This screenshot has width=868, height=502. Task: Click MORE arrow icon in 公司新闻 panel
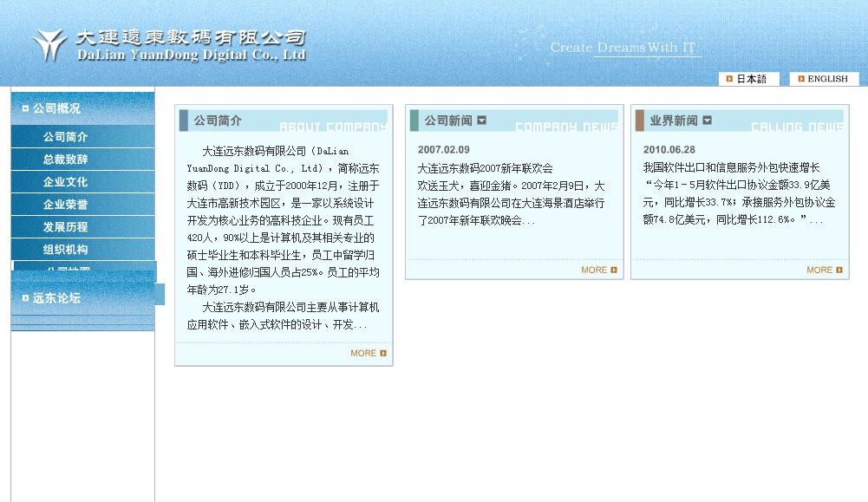coord(614,270)
